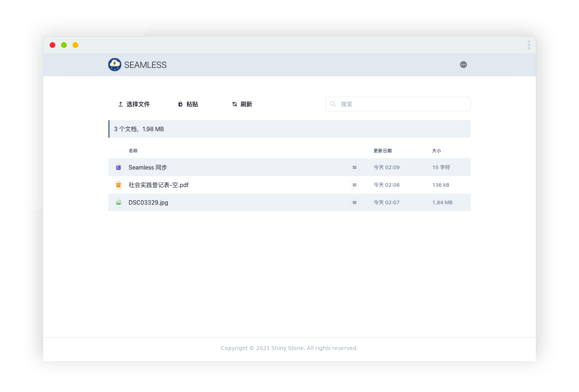Open the row menu for Seamless 同步
Screen dimensions: 579x392
tap(354, 167)
